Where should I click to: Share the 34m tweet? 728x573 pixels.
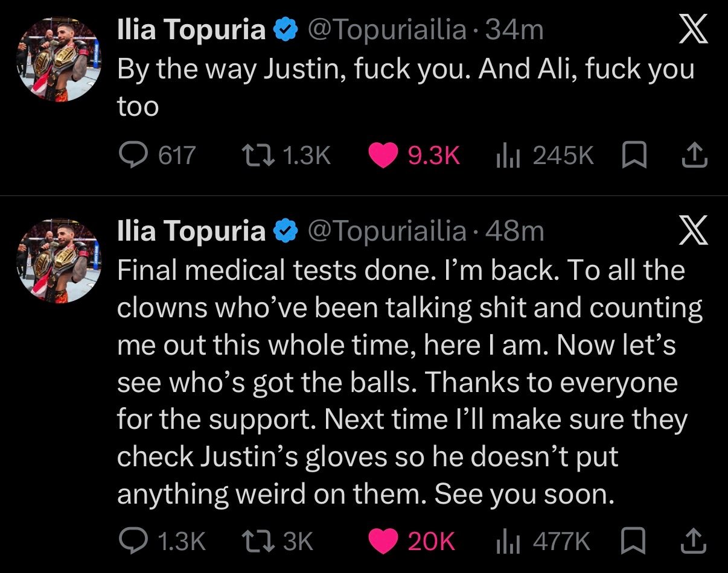pyautogui.click(x=694, y=156)
